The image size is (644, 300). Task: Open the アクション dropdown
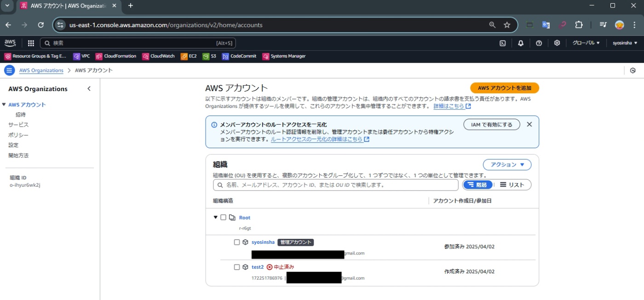tap(507, 165)
